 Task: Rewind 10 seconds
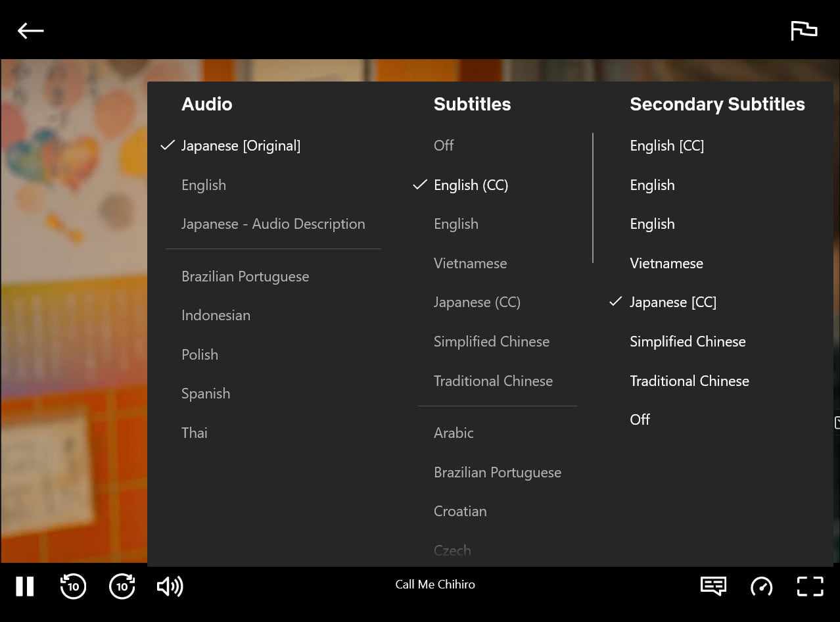[x=73, y=586]
